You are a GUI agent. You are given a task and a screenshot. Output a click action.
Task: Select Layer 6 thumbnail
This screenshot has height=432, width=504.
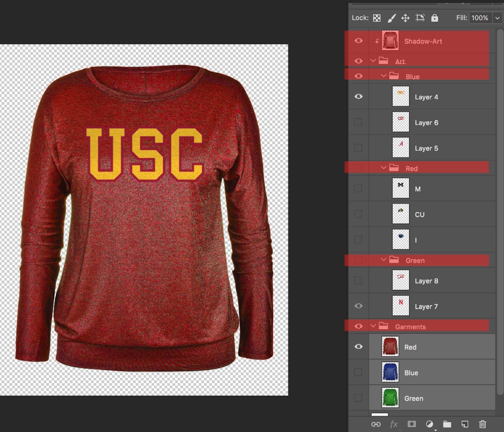click(x=401, y=122)
